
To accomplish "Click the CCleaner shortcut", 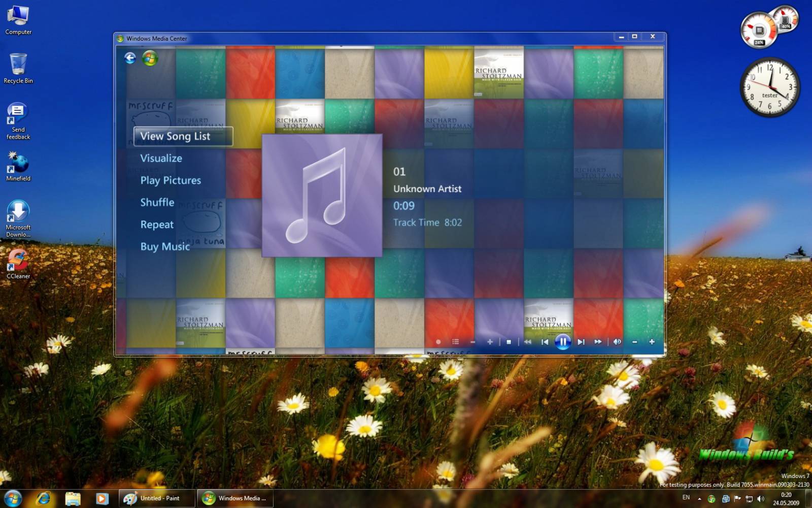I will pos(18,264).
